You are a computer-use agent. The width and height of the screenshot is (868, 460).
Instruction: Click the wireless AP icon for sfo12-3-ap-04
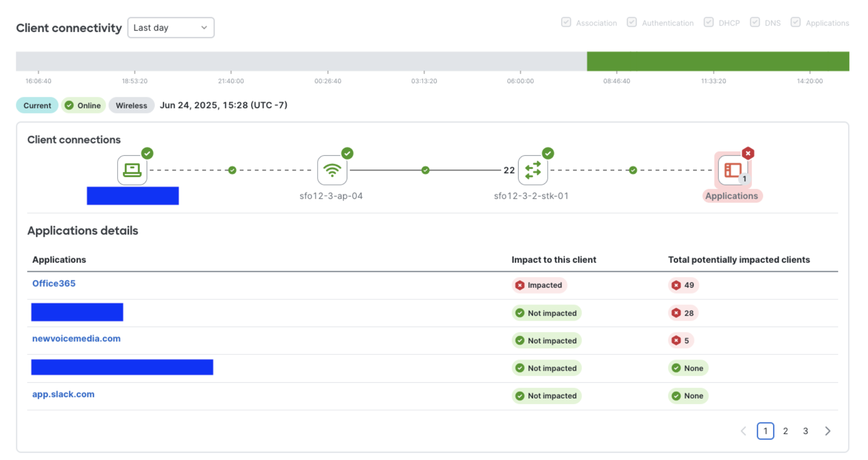pyautogui.click(x=332, y=170)
